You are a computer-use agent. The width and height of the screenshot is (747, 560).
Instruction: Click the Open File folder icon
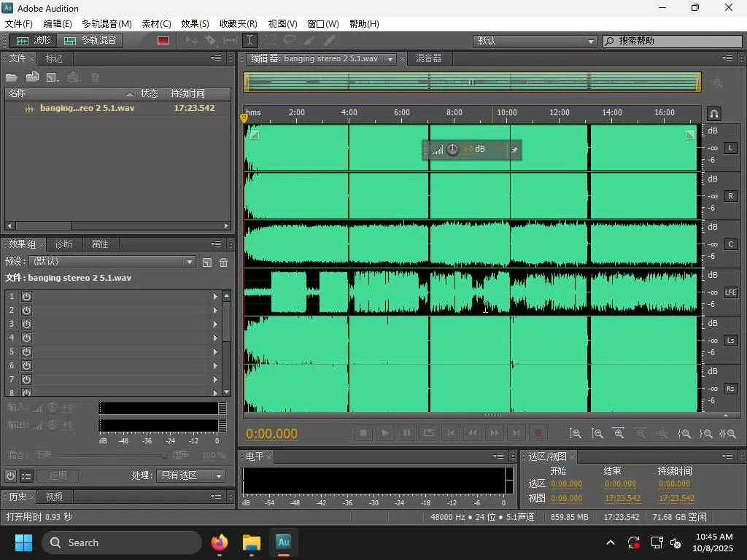point(12,77)
